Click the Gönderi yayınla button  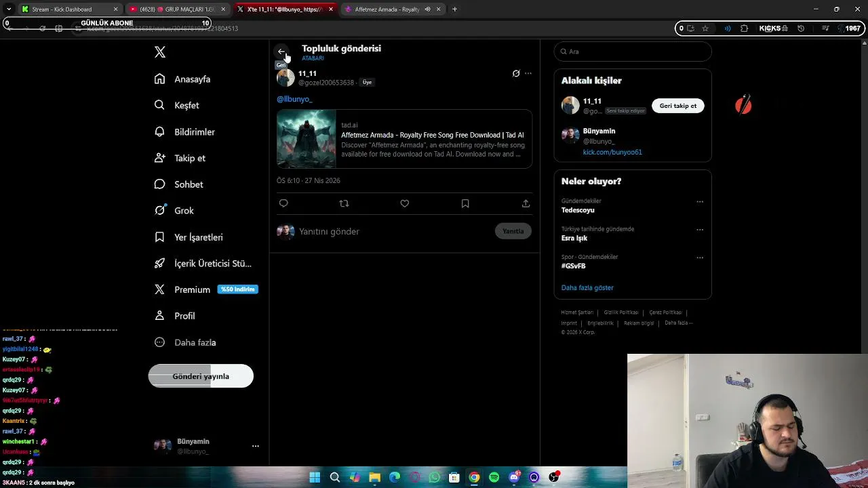[x=201, y=376]
